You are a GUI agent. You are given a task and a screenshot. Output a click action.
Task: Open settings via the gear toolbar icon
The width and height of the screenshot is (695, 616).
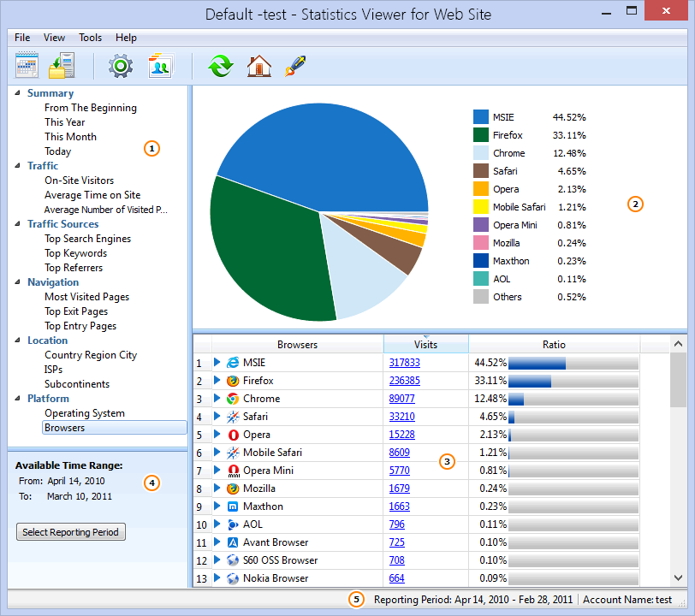pyautogui.click(x=121, y=66)
